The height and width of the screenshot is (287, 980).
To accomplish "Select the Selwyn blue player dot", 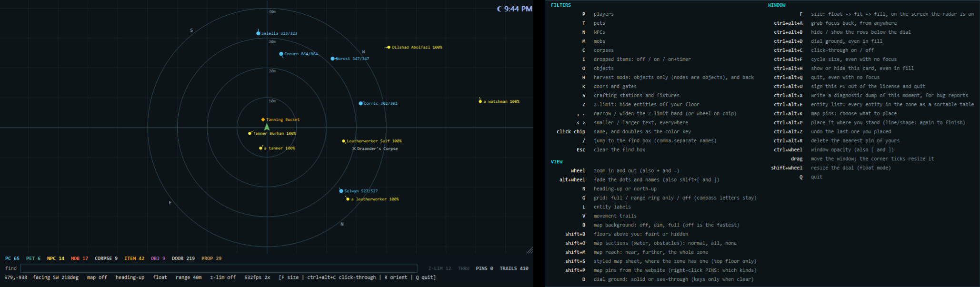I will pos(341,191).
